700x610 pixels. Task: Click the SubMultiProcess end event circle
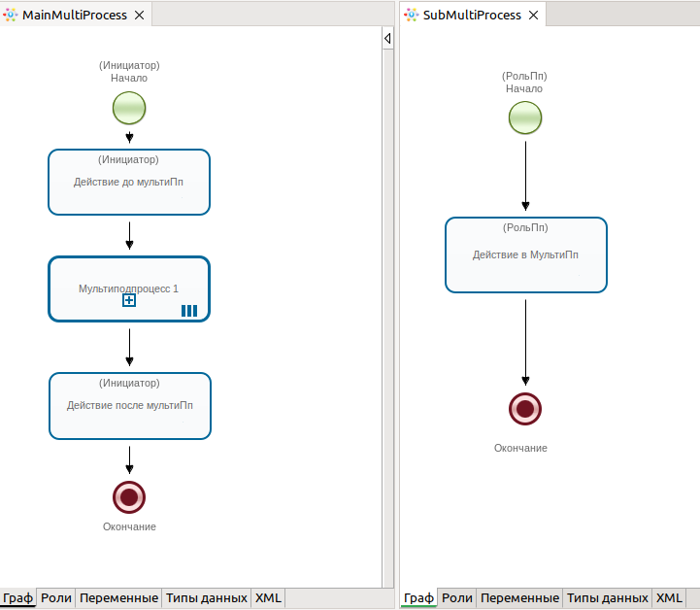point(525,409)
